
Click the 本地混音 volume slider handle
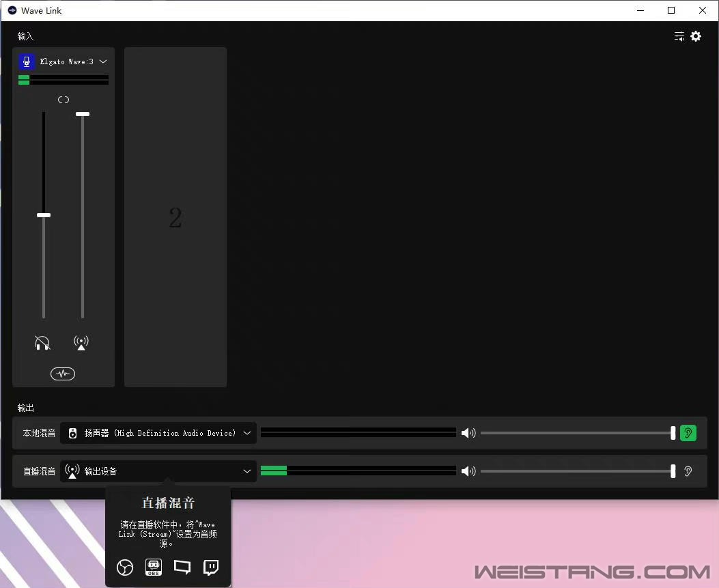673,433
